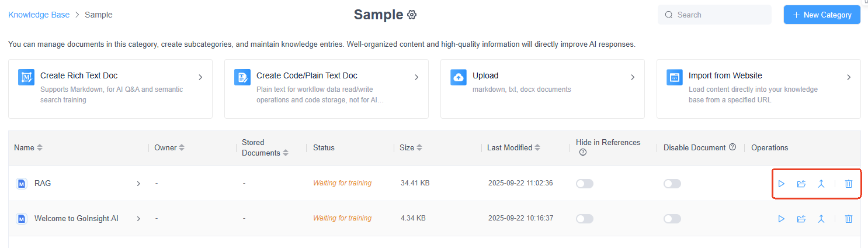Go to Knowledge Base breadcrumb link
The height and width of the screenshot is (248, 868).
pyautogui.click(x=39, y=15)
